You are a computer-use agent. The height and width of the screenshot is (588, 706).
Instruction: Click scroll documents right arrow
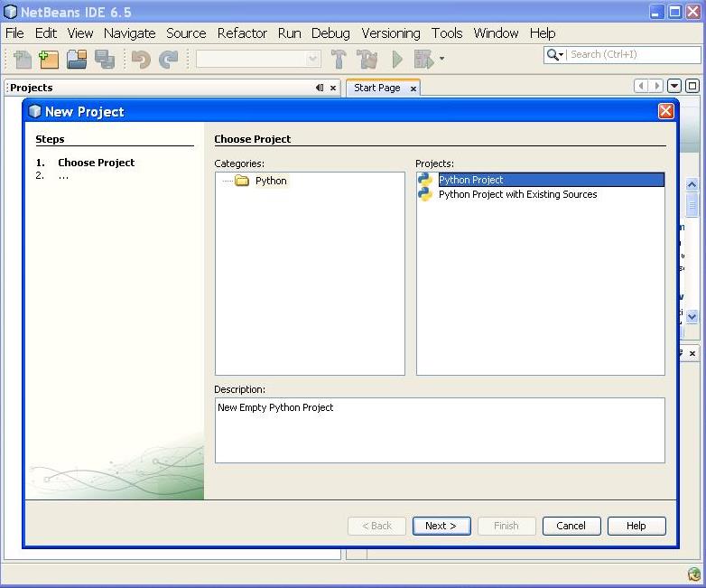[x=656, y=86]
